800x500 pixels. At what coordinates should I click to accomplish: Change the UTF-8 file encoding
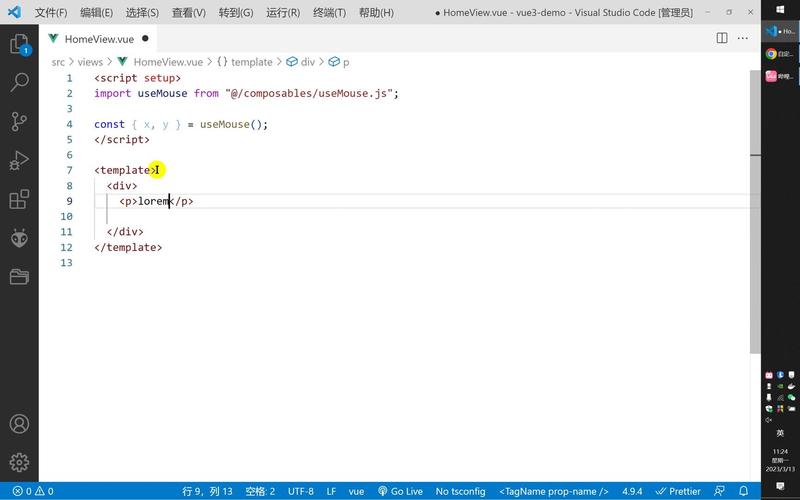301,491
